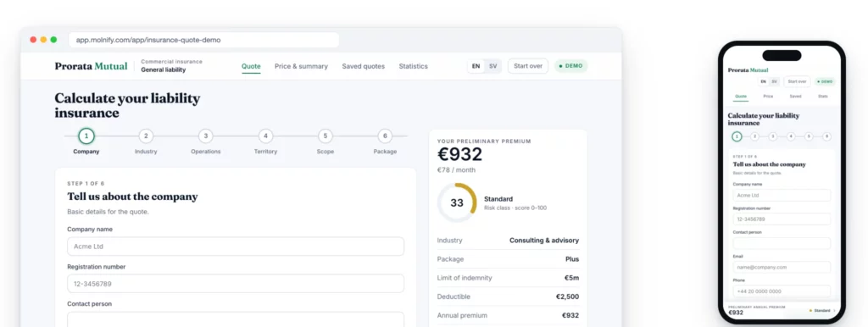Open the Statistics tab
The image size is (868, 327).
[x=413, y=66]
